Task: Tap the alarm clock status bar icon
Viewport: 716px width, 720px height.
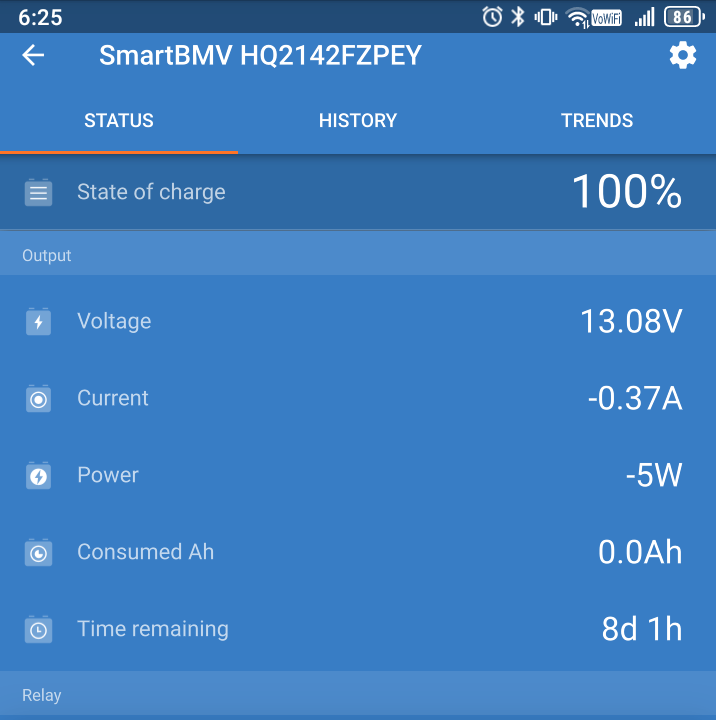Action: pyautogui.click(x=492, y=17)
